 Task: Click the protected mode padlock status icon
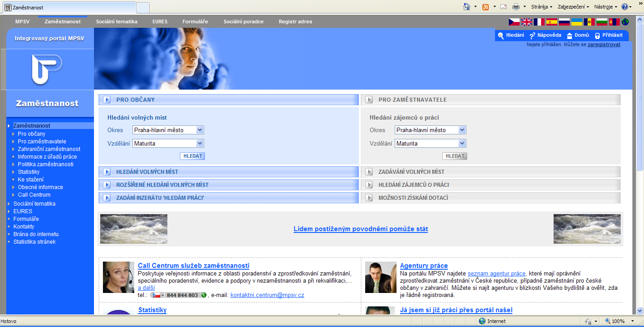coord(589,321)
